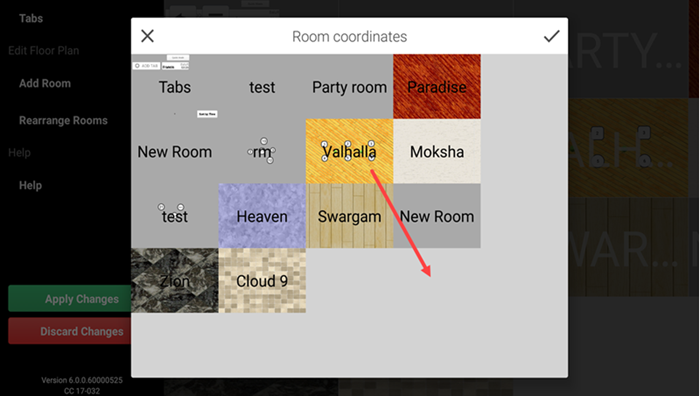Click the Zion room tile
This screenshot has width=700, height=396.
tap(175, 280)
